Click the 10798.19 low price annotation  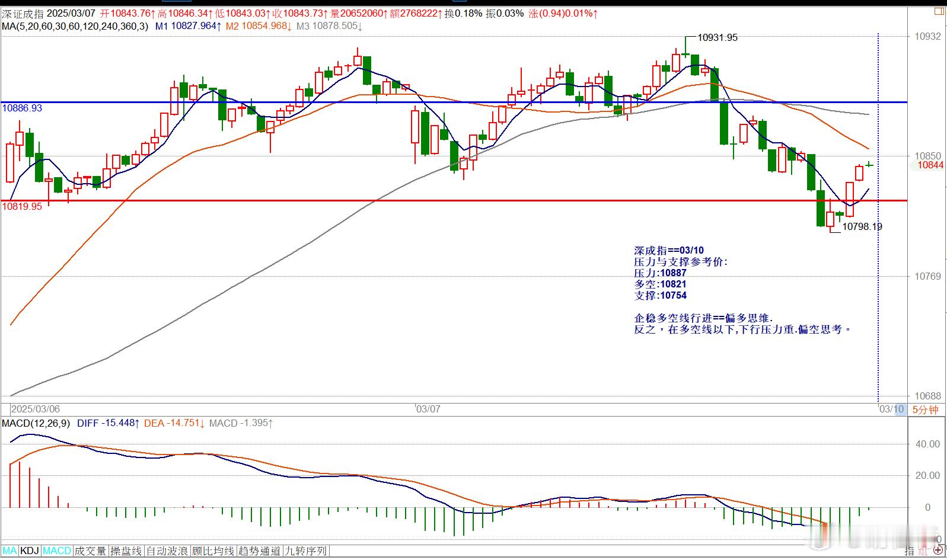tap(862, 226)
